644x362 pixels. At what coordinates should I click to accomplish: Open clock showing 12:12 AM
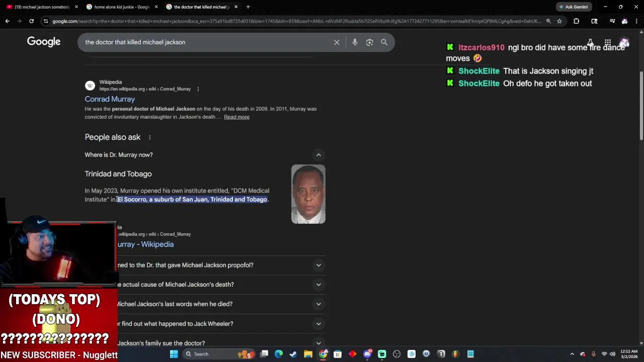(629, 354)
